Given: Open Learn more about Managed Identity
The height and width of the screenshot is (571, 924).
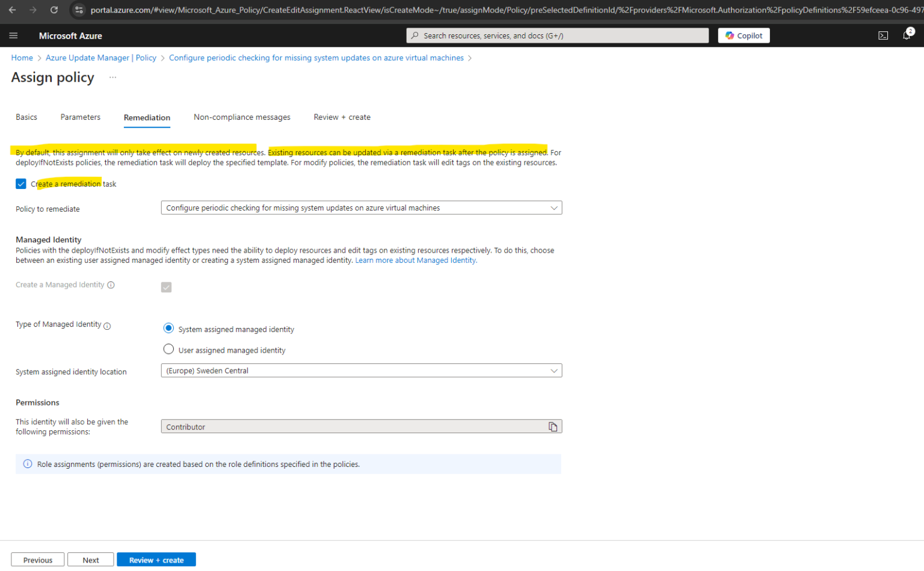Looking at the screenshot, I should point(414,260).
